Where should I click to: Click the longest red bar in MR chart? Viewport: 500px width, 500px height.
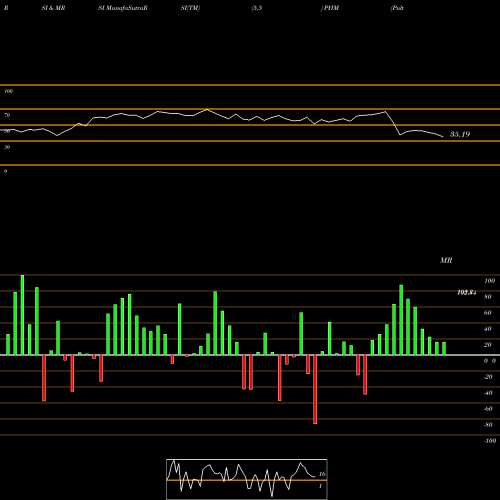315,389
